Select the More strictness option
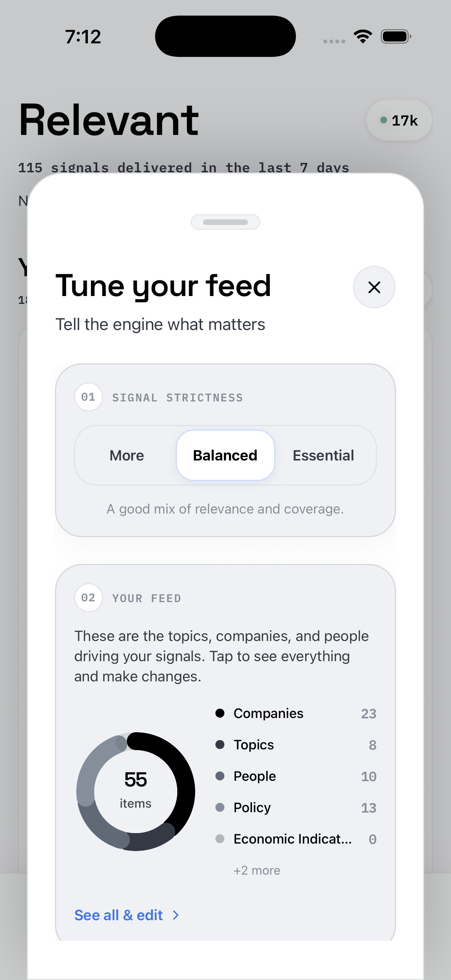451x980 pixels. tap(127, 454)
